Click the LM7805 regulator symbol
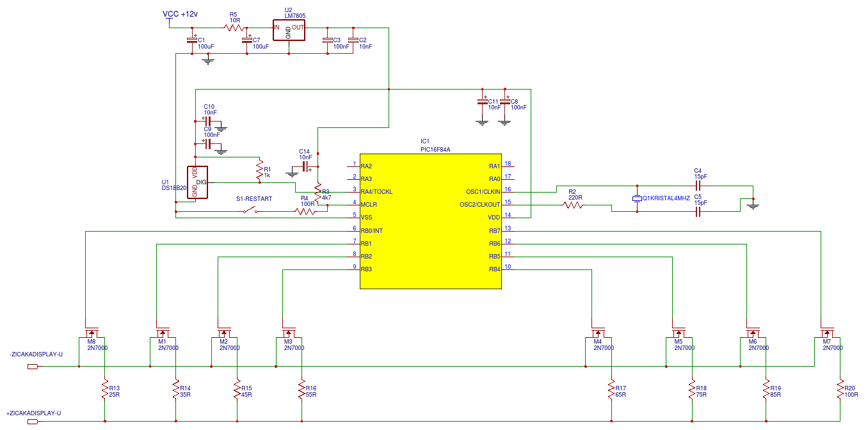The height and width of the screenshot is (430, 868). pyautogui.click(x=289, y=30)
